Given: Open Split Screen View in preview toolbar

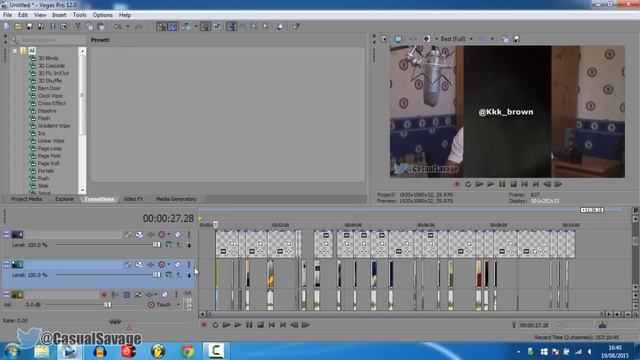Looking at the screenshot, I should coord(427,39).
